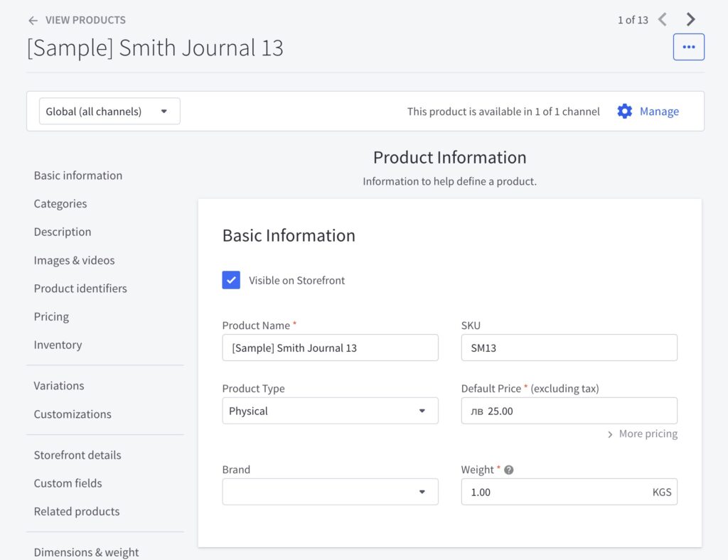Open the Global (all channels) dropdown

(x=109, y=112)
